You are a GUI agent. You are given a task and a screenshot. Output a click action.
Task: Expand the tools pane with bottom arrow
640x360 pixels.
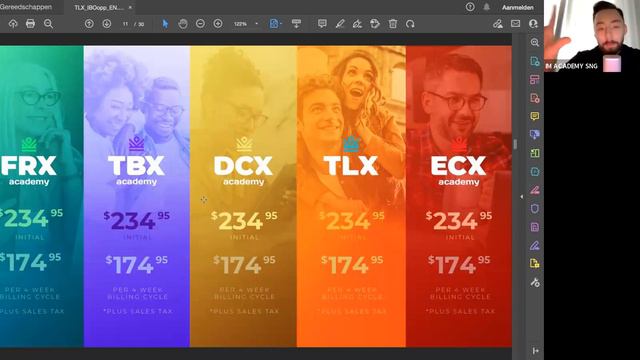pos(535,351)
